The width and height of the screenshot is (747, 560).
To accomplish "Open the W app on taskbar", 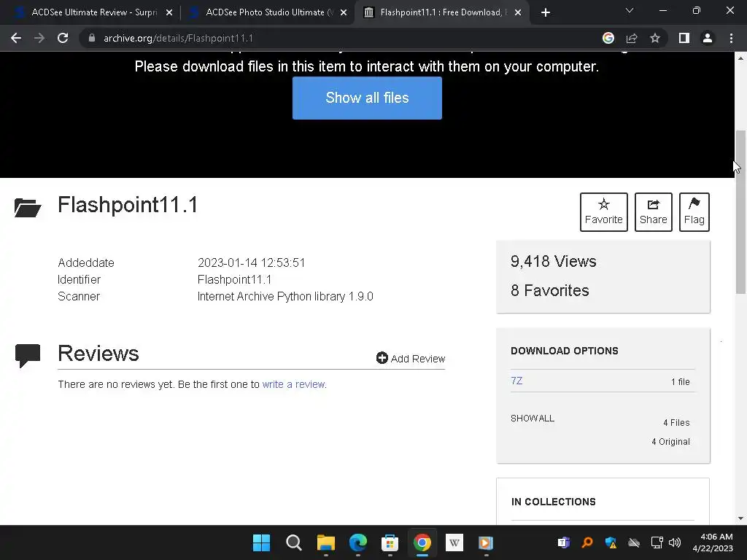I will pyautogui.click(x=454, y=542).
